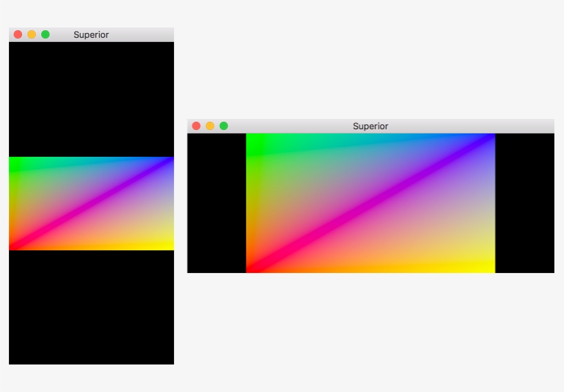Pick the yellow bottom-right corner of right gradient
The image size is (564, 392).
click(489, 268)
